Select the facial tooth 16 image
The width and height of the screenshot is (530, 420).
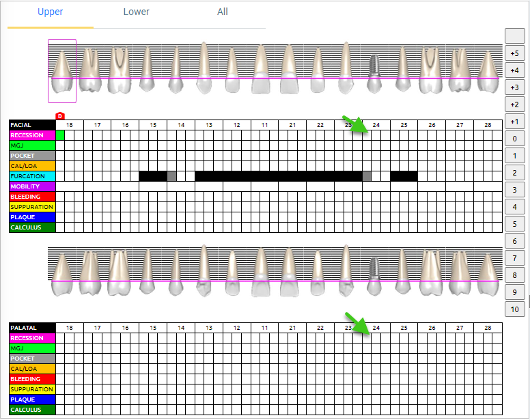click(119, 70)
